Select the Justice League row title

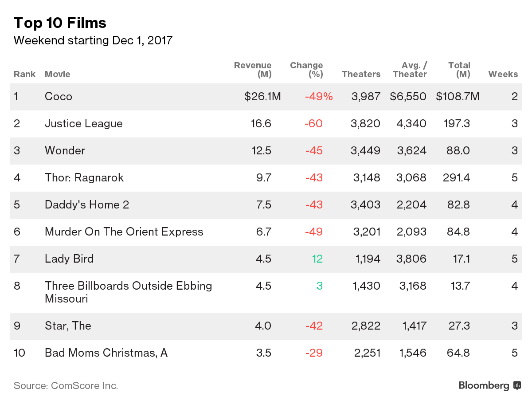click(84, 124)
